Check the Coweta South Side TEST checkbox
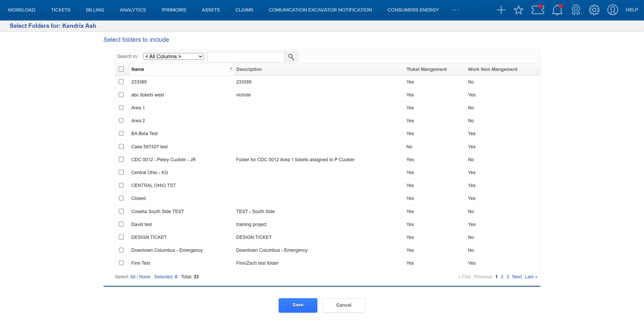The width and height of the screenshot is (644, 321). coord(121,211)
